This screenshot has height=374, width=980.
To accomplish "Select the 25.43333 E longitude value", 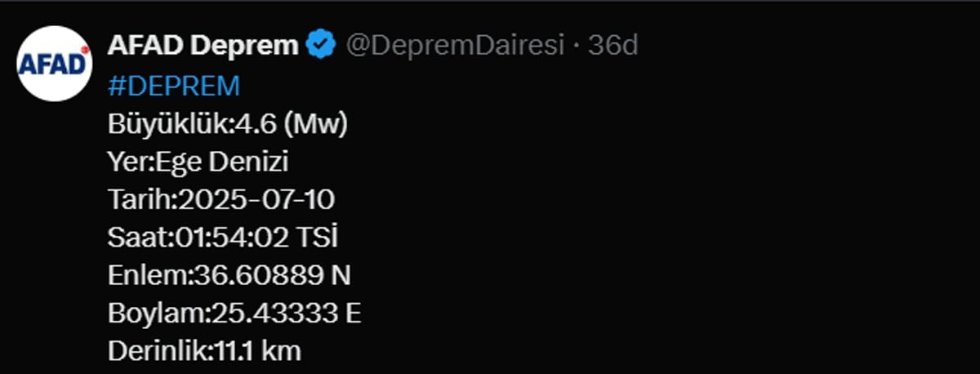I will tap(286, 314).
